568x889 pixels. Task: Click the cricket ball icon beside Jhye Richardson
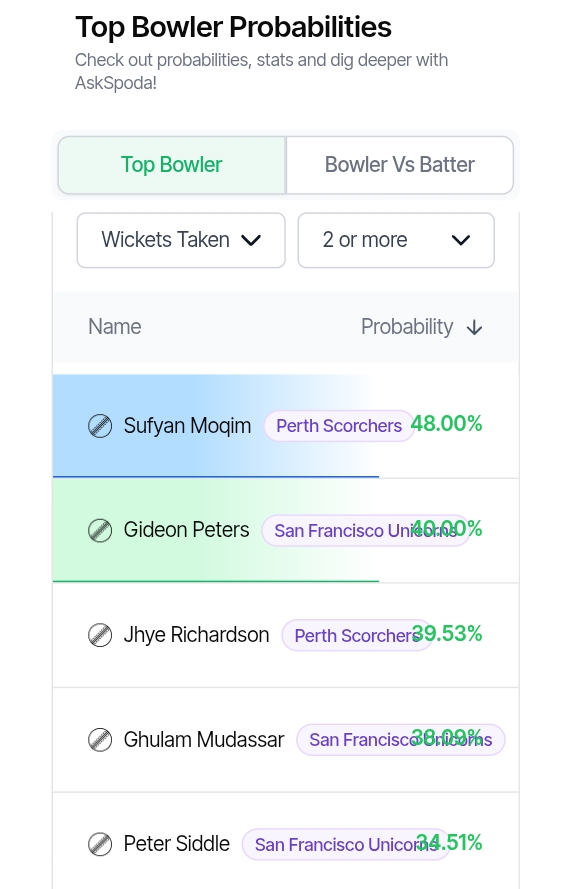click(x=100, y=635)
